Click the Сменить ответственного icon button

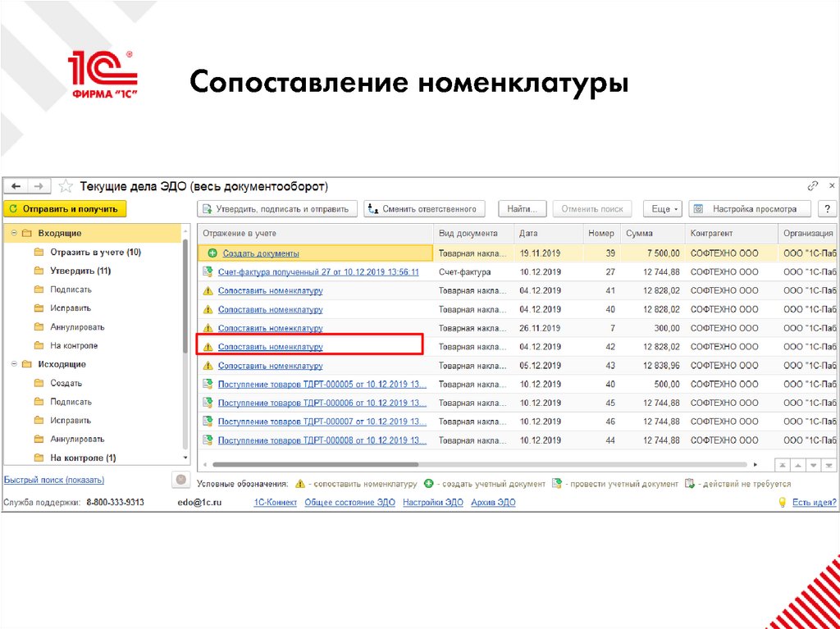tap(373, 208)
